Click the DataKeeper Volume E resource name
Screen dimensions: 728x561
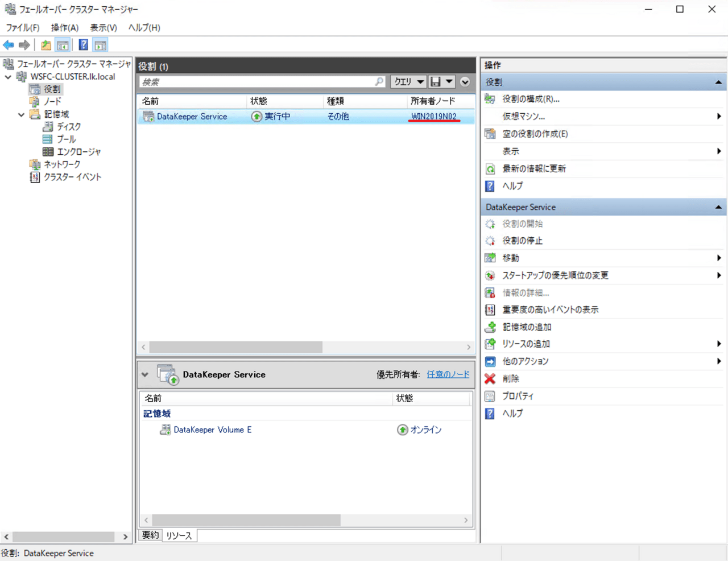tap(213, 430)
